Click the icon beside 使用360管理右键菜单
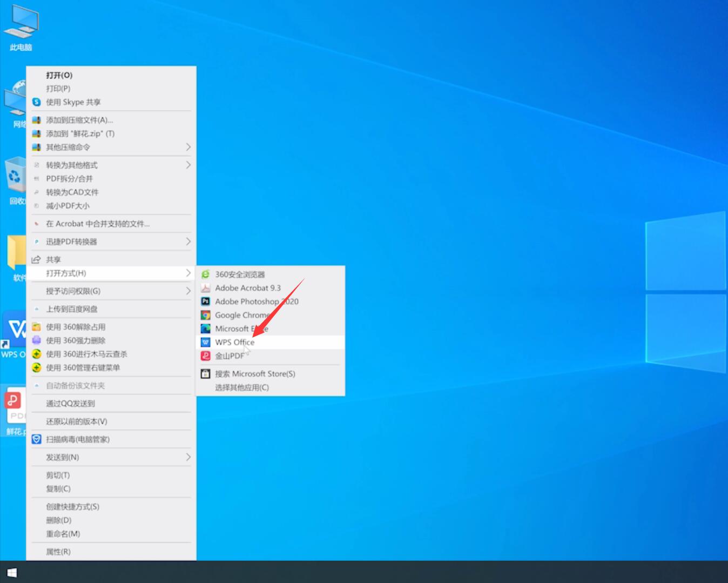The image size is (728, 583). point(36,367)
